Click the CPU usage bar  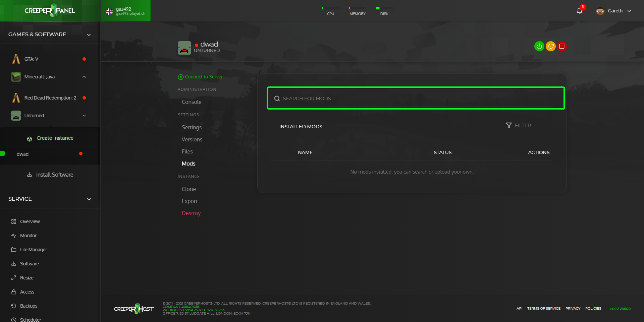tap(330, 8)
